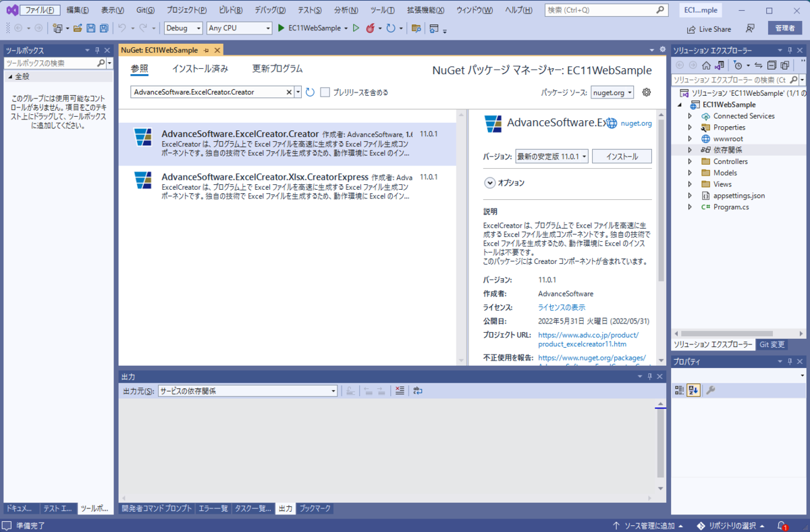Expand the 依存関係 dependencies node

point(690,150)
